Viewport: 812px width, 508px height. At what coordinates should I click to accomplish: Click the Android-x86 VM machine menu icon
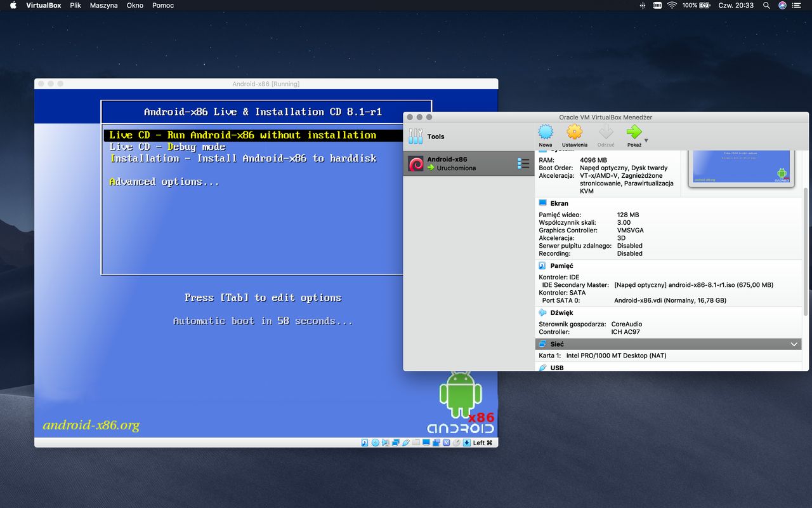click(x=523, y=163)
